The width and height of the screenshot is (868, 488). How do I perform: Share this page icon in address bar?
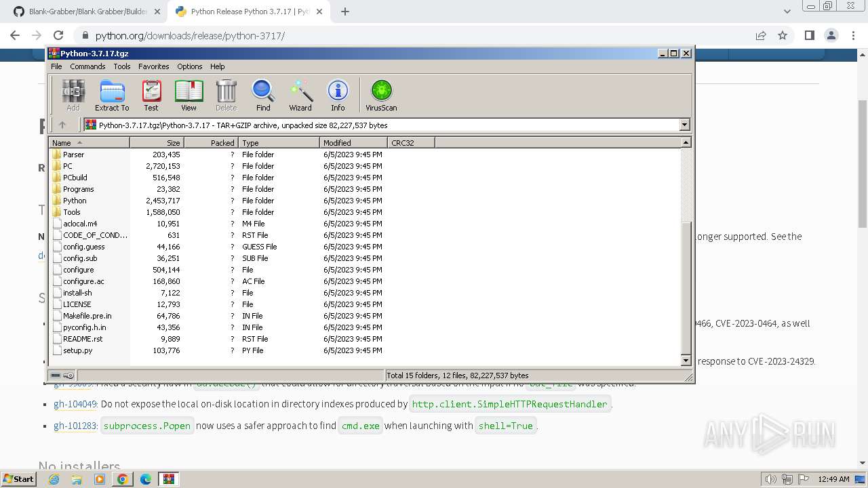[x=761, y=35]
